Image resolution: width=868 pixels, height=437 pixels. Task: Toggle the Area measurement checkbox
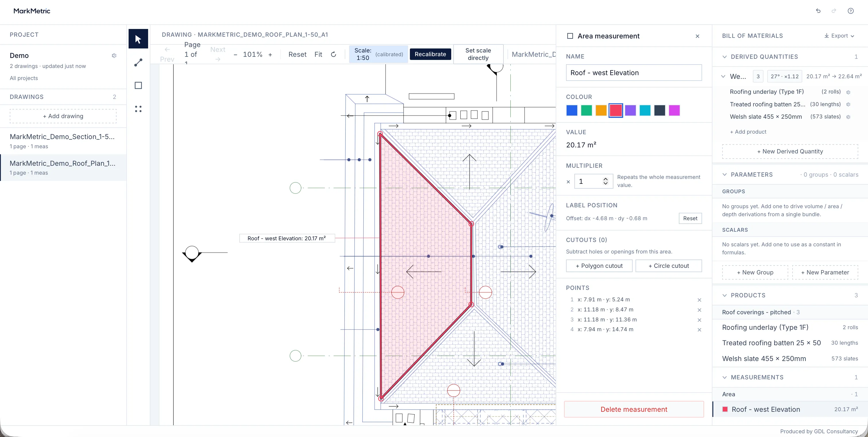coord(570,36)
